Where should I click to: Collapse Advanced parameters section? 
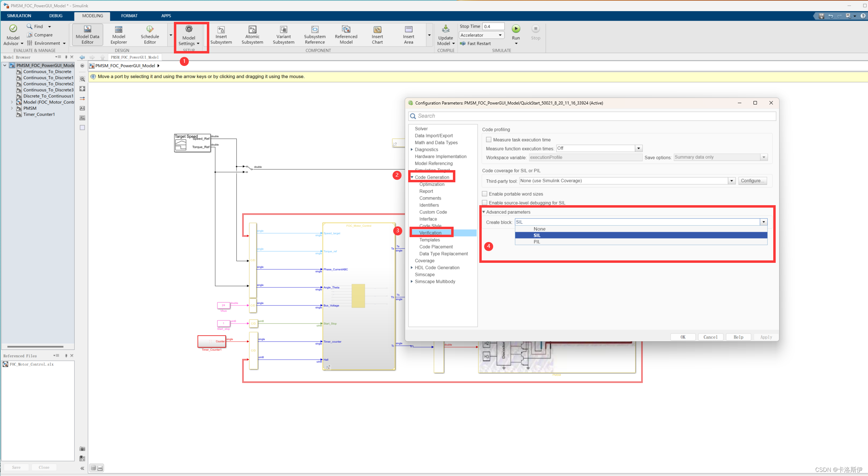click(484, 212)
